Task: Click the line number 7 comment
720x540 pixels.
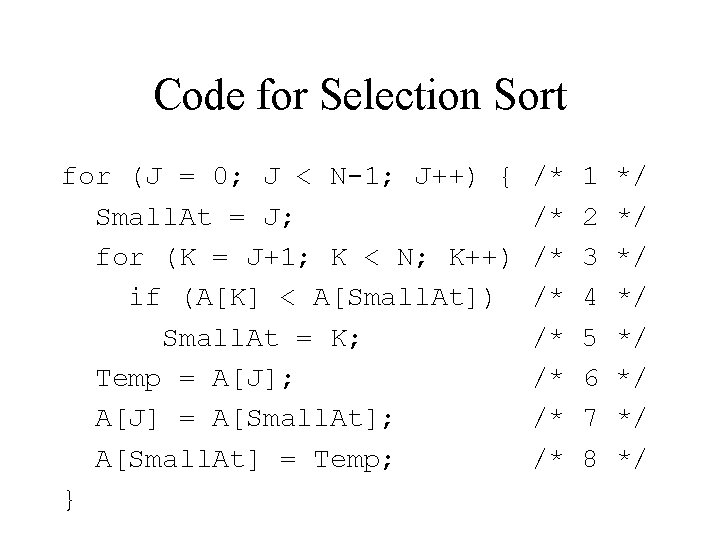Action: (x=590, y=418)
